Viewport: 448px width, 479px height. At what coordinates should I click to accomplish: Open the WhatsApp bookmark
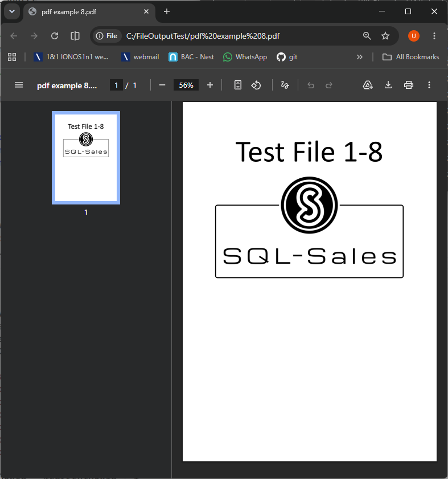pyautogui.click(x=245, y=57)
